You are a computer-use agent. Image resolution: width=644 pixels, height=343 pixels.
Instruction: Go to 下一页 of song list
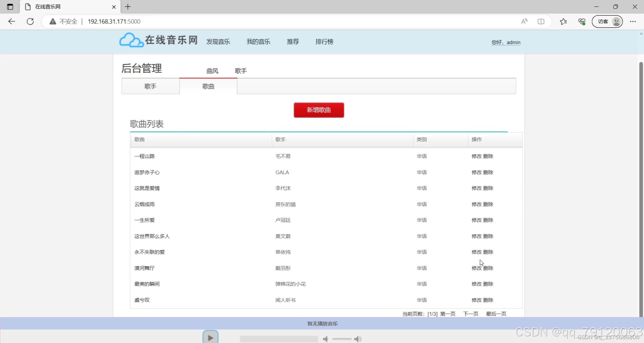click(x=470, y=314)
